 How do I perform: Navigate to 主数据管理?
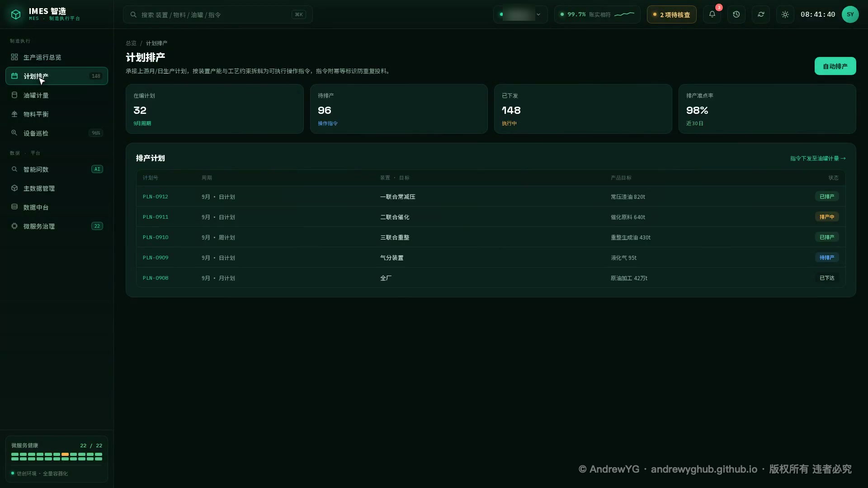click(57, 188)
